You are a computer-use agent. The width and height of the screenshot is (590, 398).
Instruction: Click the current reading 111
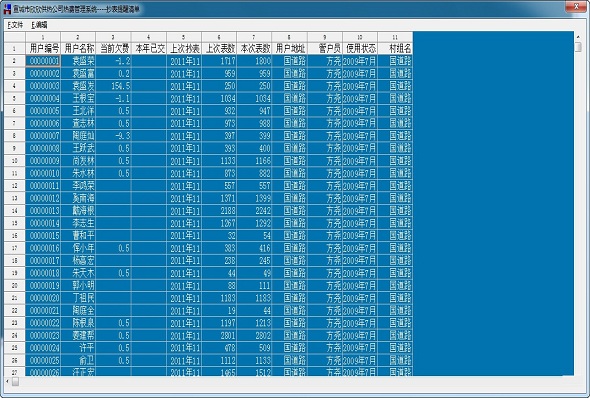coord(254,285)
